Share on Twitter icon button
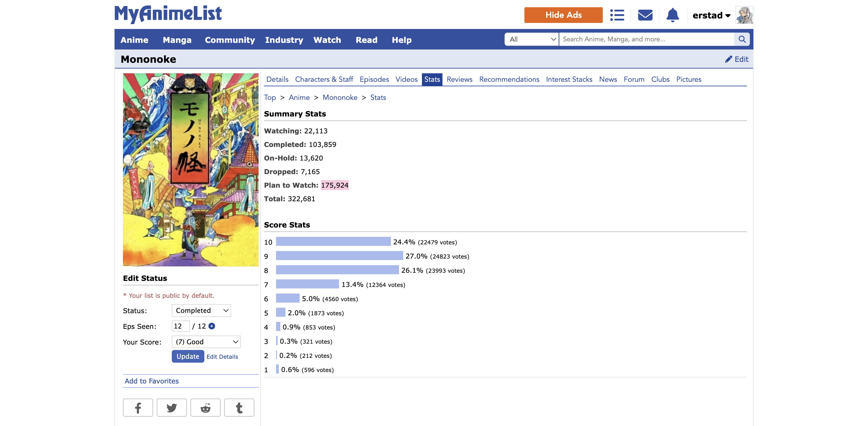868x426 pixels. (171, 408)
